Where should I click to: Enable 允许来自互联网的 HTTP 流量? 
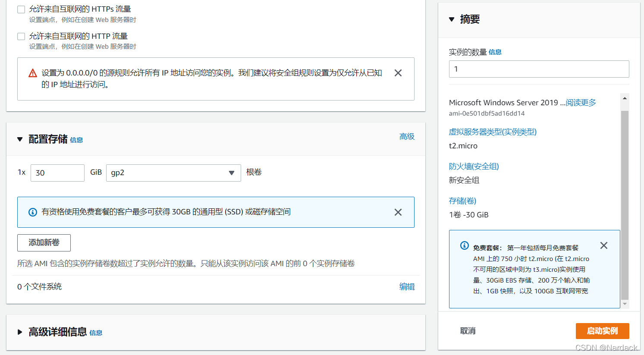(x=21, y=36)
